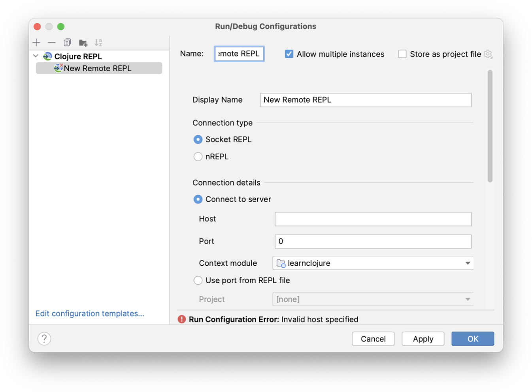
Task: Open Edit configuration templates link
Action: pos(90,313)
